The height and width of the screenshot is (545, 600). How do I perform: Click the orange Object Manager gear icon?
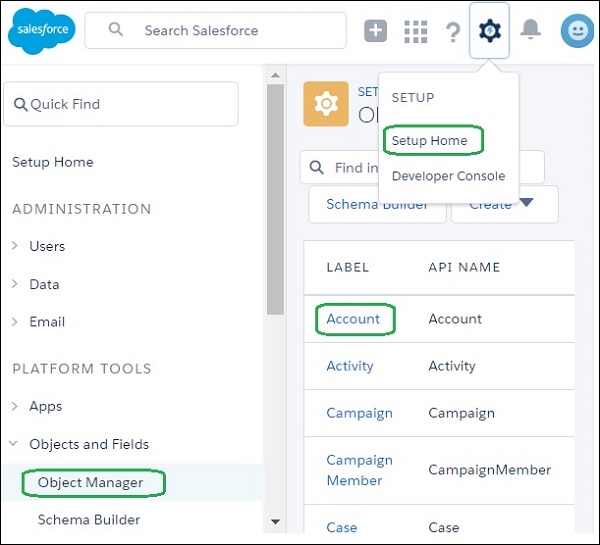(325, 103)
